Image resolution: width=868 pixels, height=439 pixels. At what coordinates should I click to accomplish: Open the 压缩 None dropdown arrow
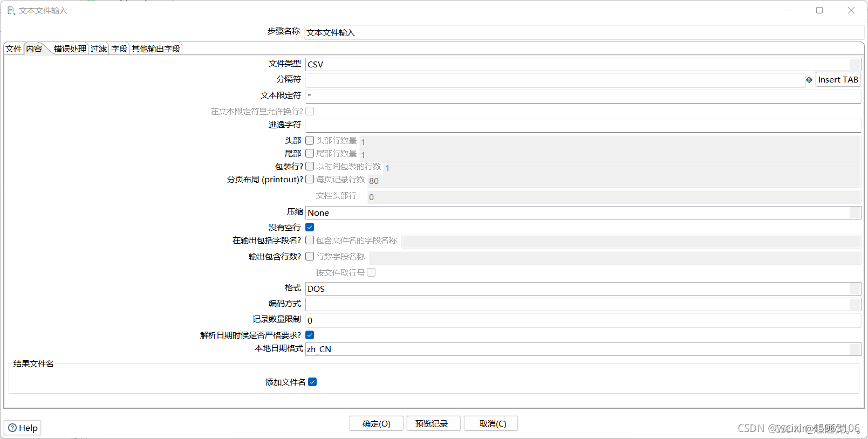[855, 212]
